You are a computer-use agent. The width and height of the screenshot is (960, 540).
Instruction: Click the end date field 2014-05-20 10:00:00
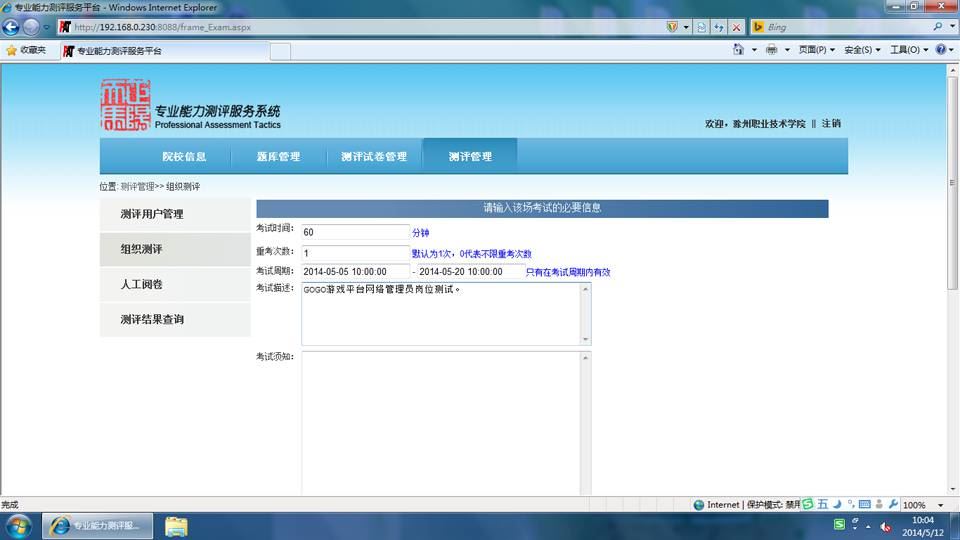tap(470, 271)
